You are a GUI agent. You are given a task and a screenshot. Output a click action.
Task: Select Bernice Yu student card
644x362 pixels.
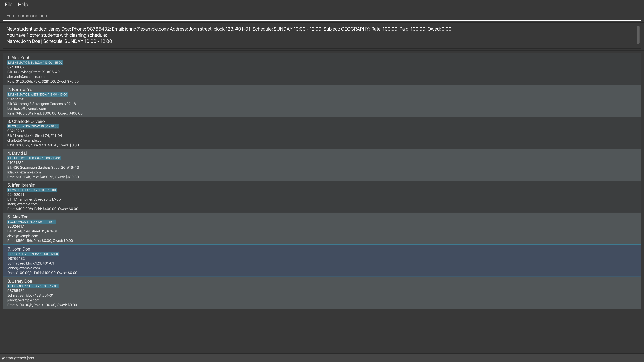[321, 101]
